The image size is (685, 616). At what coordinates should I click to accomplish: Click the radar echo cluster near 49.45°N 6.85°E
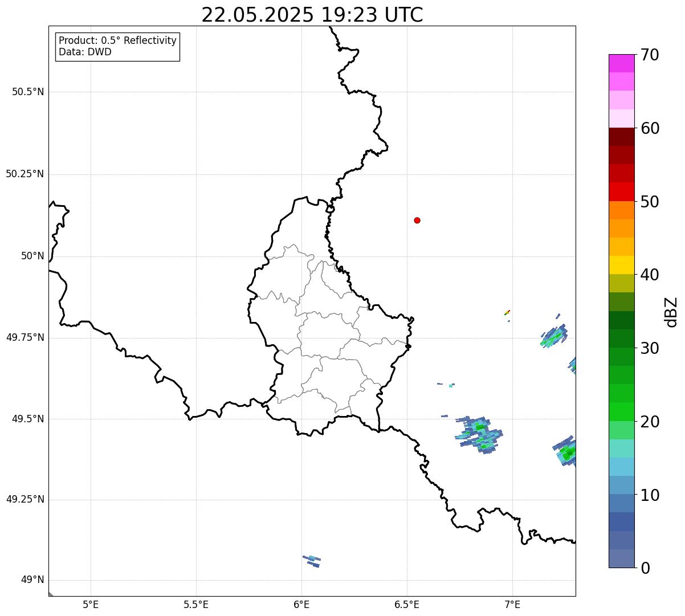tap(480, 434)
